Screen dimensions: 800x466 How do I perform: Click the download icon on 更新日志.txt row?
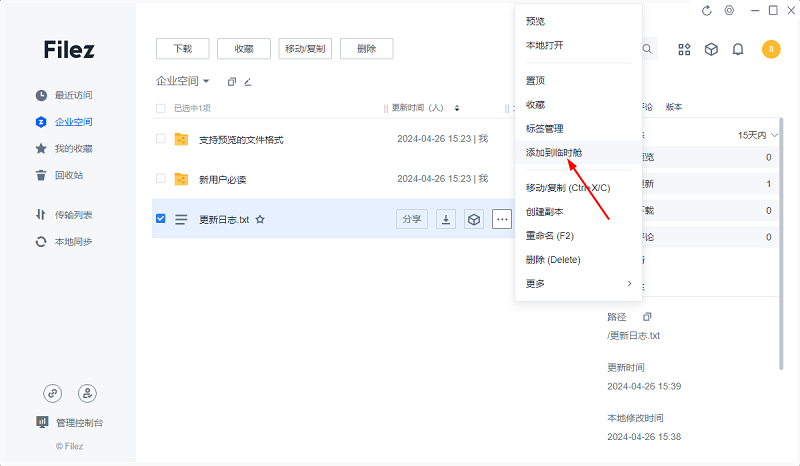click(446, 219)
